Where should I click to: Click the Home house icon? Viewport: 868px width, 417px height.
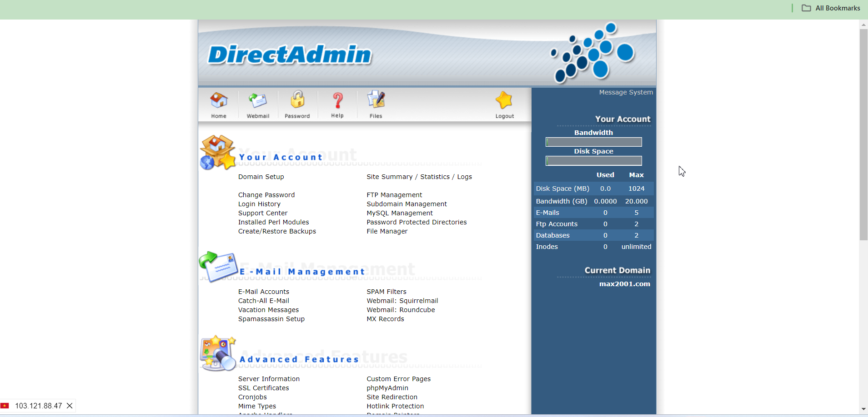(219, 100)
